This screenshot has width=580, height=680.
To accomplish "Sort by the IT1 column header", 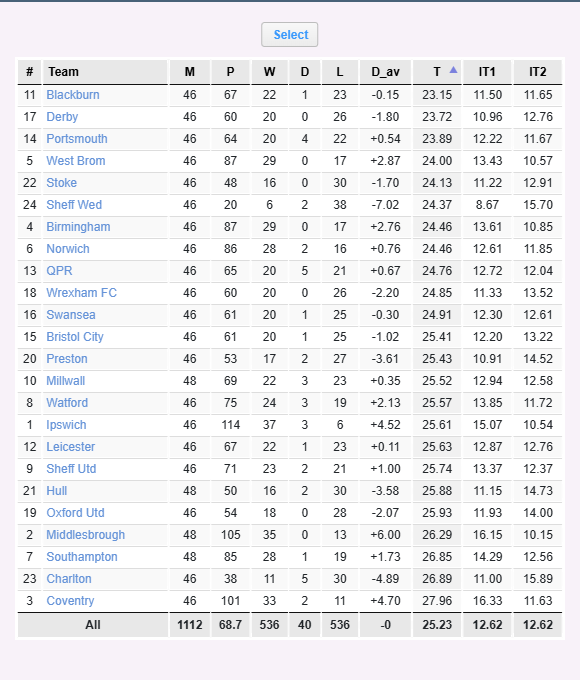I will (x=487, y=72).
